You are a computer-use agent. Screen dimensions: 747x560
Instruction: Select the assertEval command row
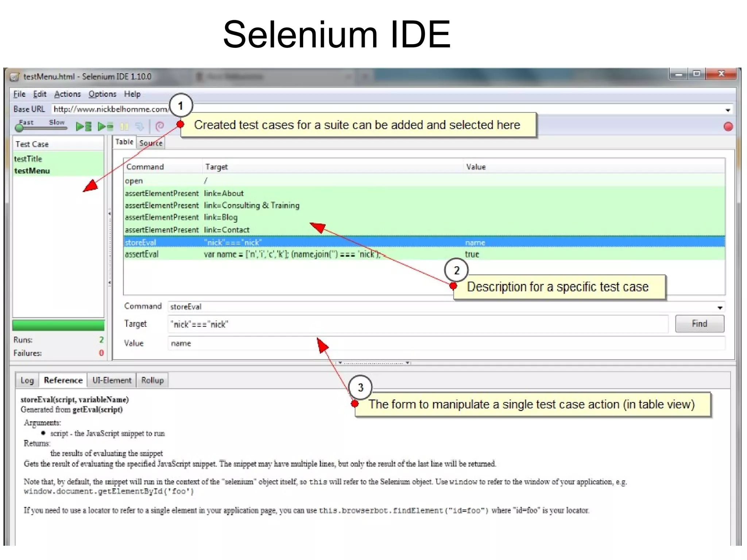pyautogui.click(x=142, y=254)
